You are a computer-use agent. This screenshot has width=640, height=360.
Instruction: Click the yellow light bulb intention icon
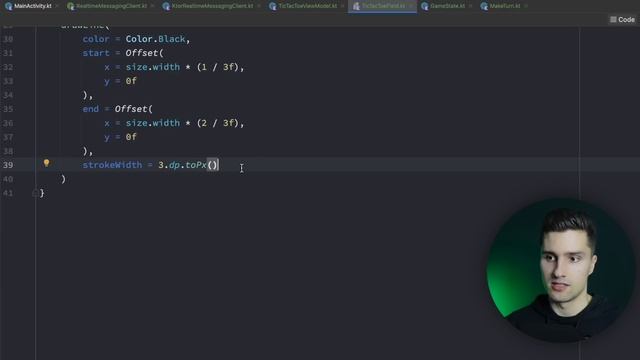(x=47, y=163)
